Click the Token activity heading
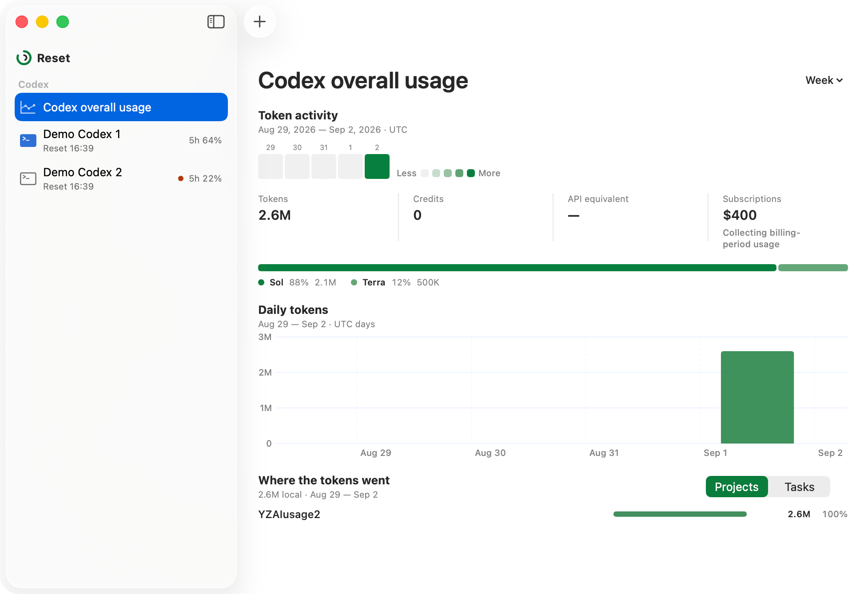Viewport: 868px width, 594px height. 298,115
